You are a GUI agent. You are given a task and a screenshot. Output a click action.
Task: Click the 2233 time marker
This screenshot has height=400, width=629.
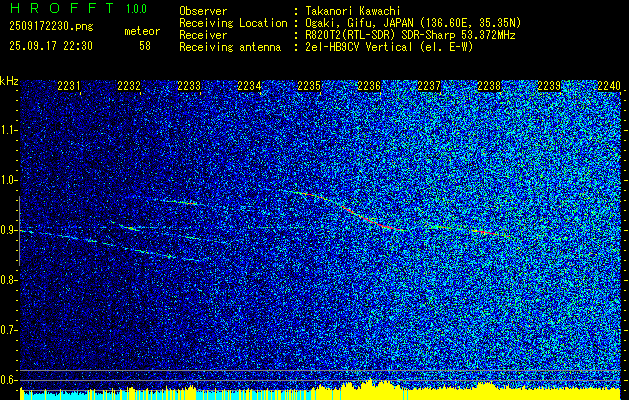189,86
